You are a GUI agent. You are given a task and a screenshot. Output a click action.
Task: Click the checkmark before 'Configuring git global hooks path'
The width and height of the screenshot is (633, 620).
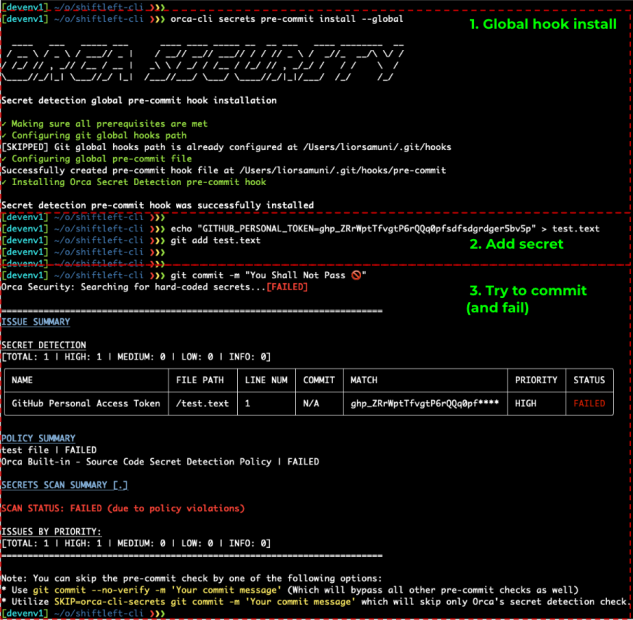click(x=4, y=136)
